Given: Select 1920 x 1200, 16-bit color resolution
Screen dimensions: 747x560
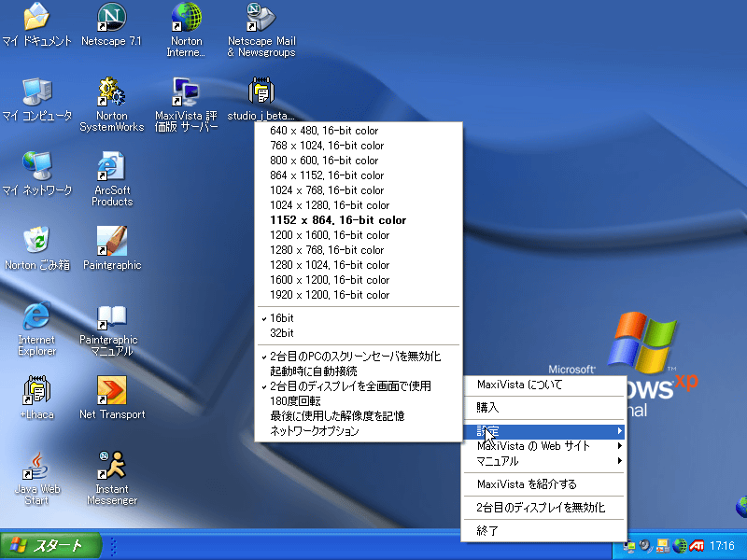Looking at the screenshot, I should click(359, 295).
